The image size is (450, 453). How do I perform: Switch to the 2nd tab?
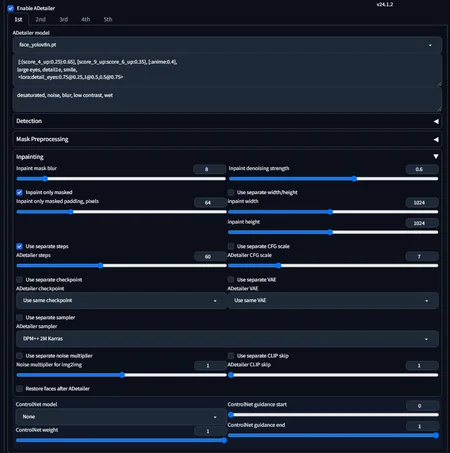(41, 19)
